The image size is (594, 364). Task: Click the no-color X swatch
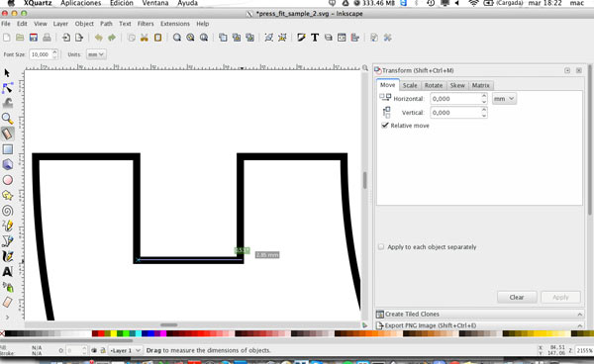point(2,333)
